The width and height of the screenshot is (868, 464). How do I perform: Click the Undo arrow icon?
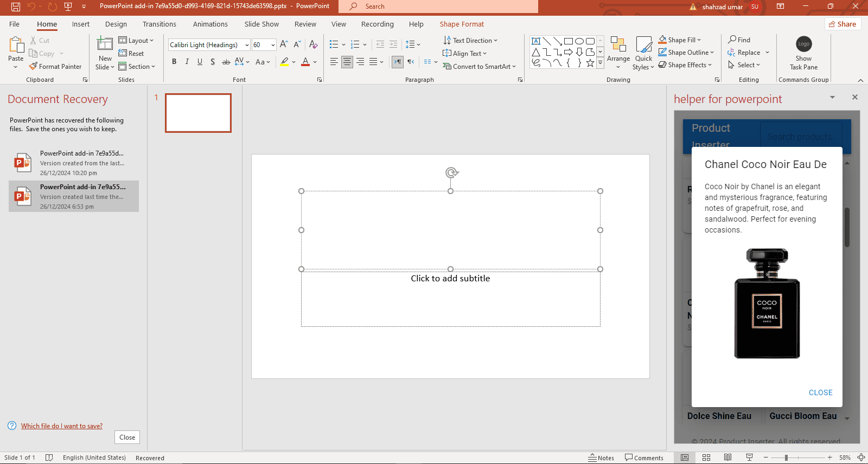click(31, 7)
